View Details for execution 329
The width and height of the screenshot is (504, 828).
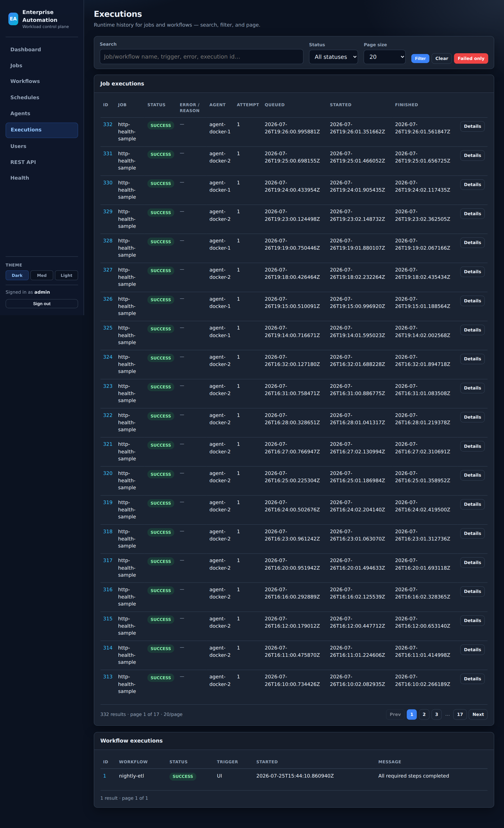point(472,214)
